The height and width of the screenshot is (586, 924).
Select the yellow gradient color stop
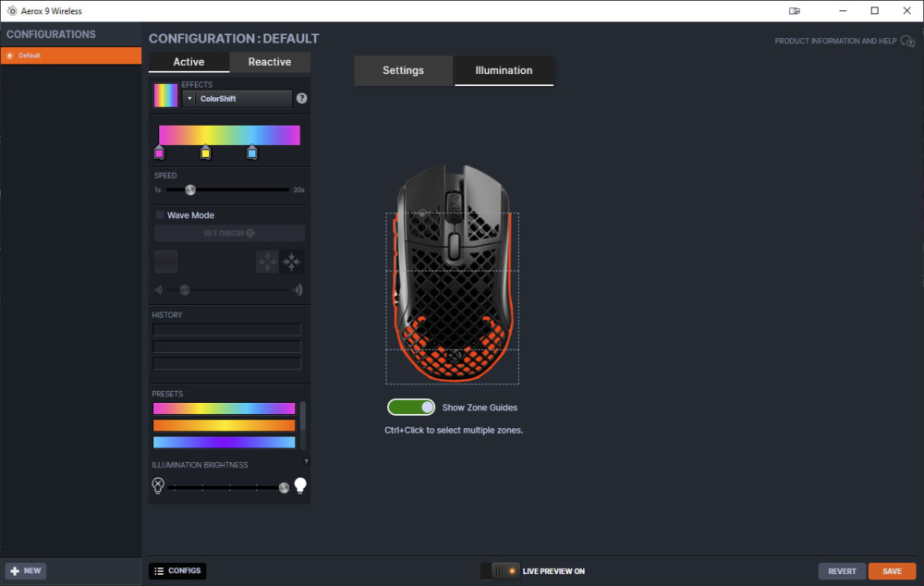point(205,153)
